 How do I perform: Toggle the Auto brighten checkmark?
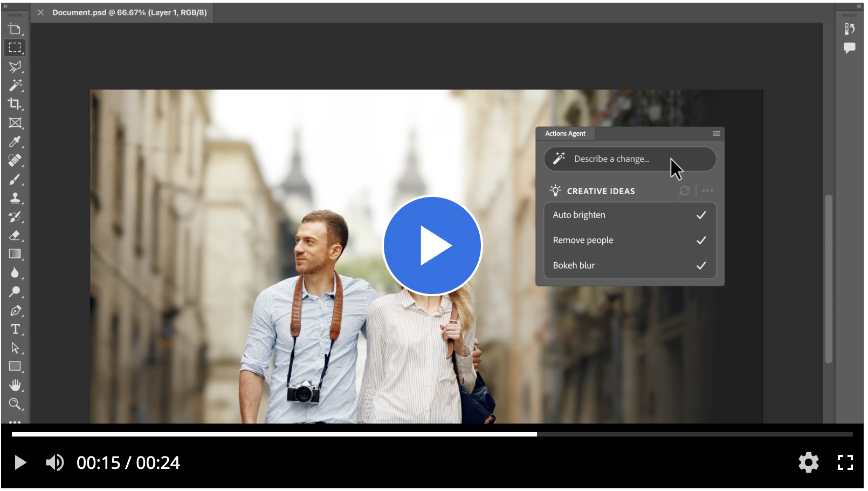(x=701, y=215)
